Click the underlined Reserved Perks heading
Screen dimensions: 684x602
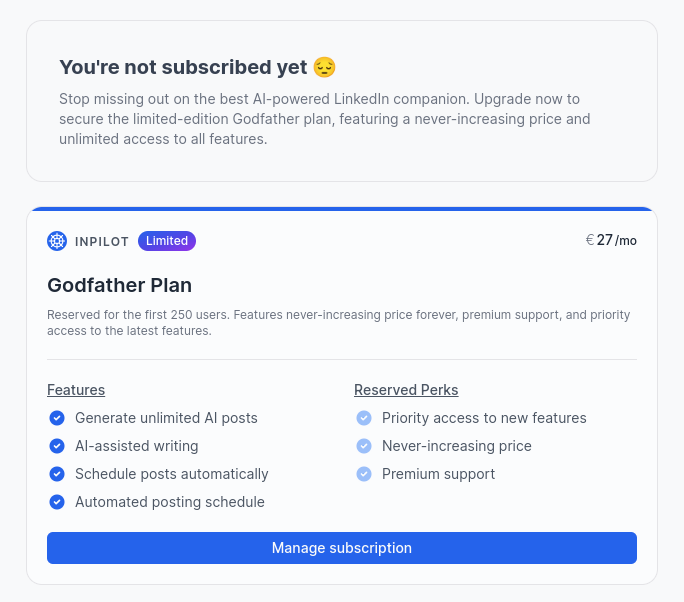coord(406,390)
